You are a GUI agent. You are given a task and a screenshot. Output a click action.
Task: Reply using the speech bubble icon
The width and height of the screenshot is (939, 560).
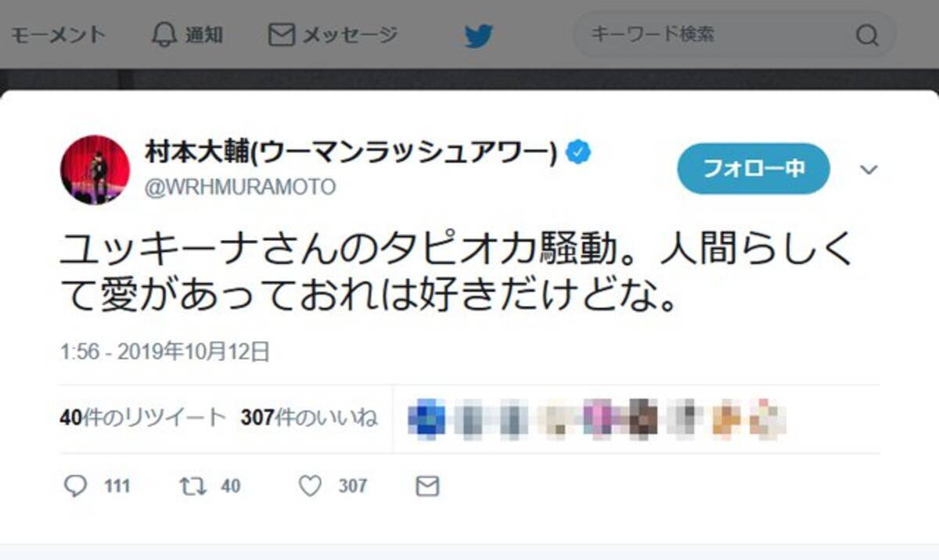pos(75,486)
